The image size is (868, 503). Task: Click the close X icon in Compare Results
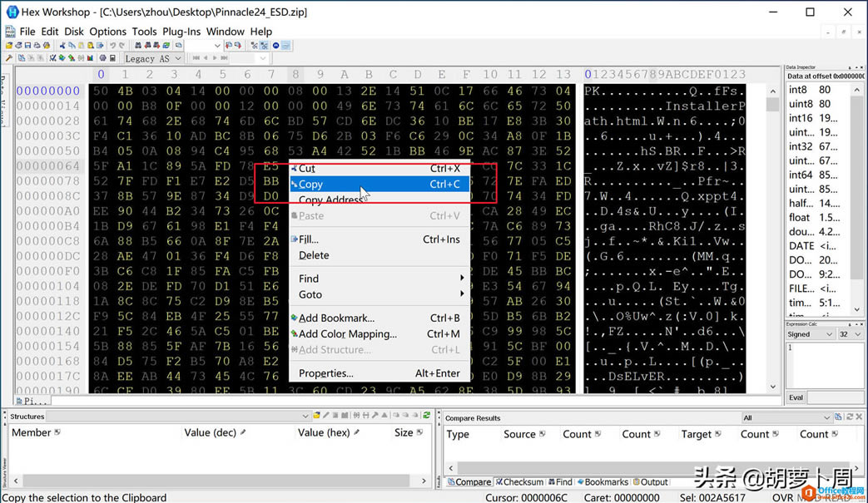click(859, 417)
